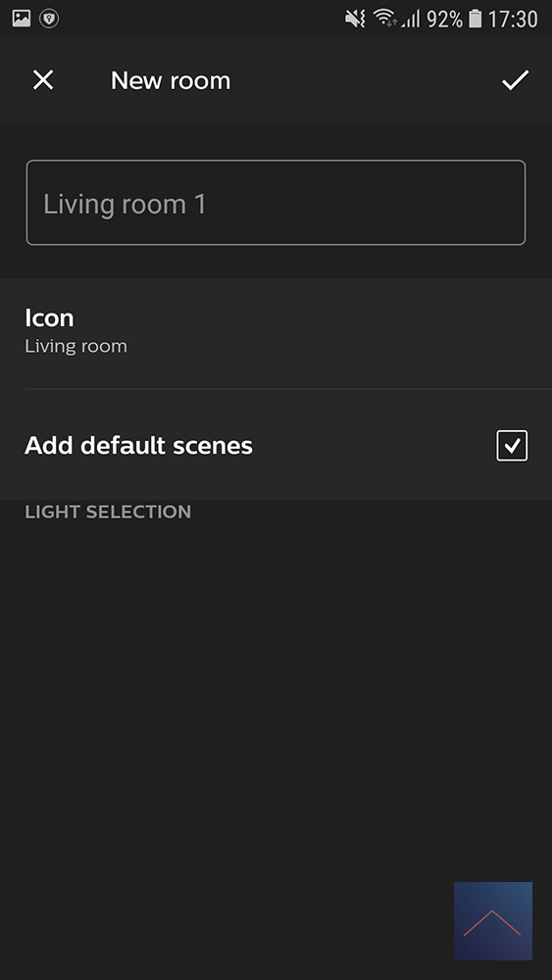Close the New room dialog
The image size is (552, 980).
point(43,80)
